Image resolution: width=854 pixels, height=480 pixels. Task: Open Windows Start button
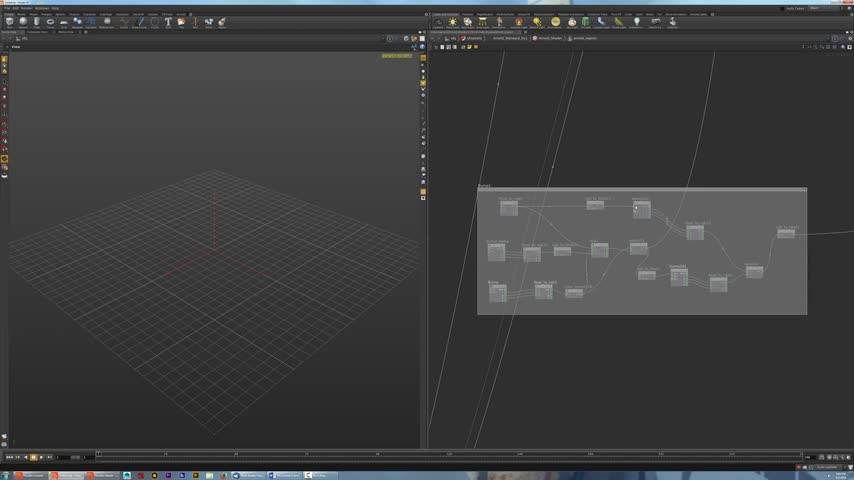point(5,476)
